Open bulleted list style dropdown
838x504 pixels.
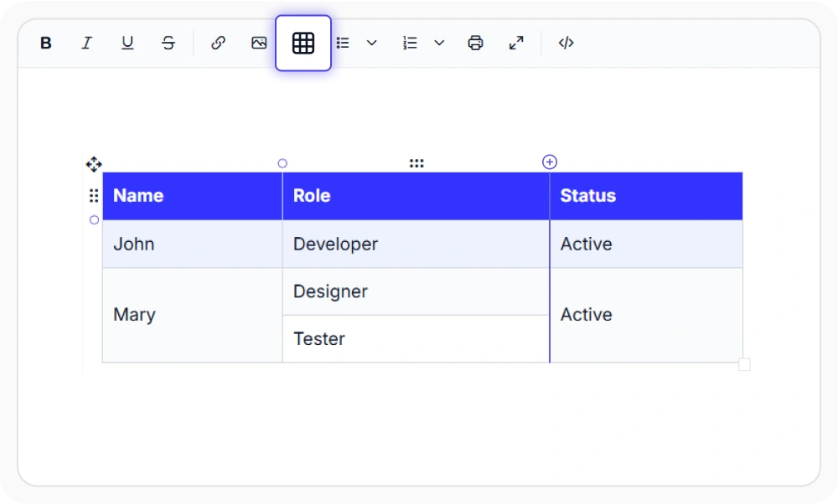(x=372, y=43)
